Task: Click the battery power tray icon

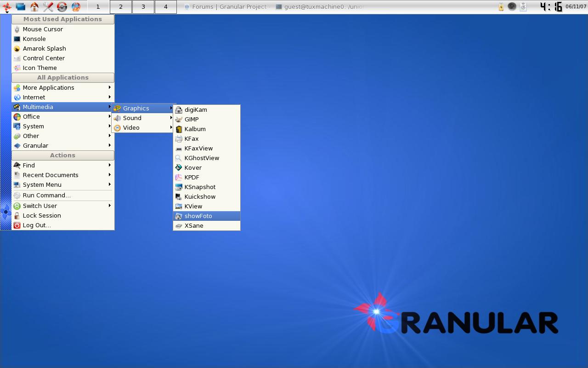Action: pos(501,7)
